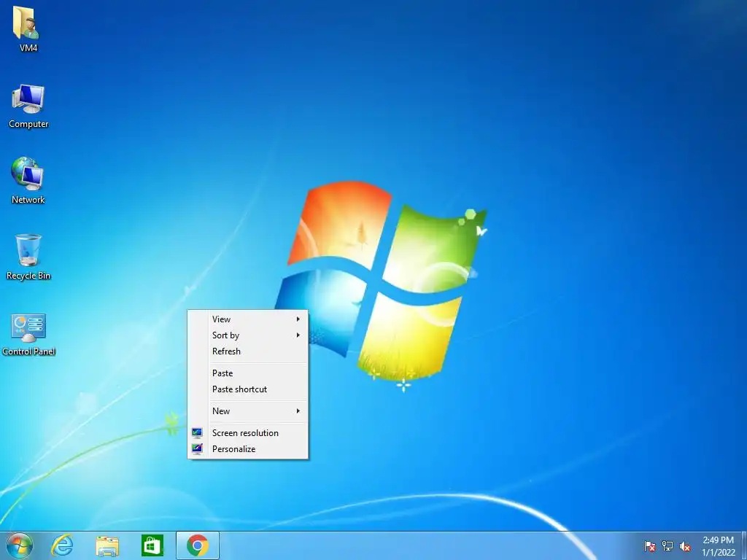Screen dimensions: 747x560
Task: Open Action Center flag tray icon
Action: click(x=650, y=546)
